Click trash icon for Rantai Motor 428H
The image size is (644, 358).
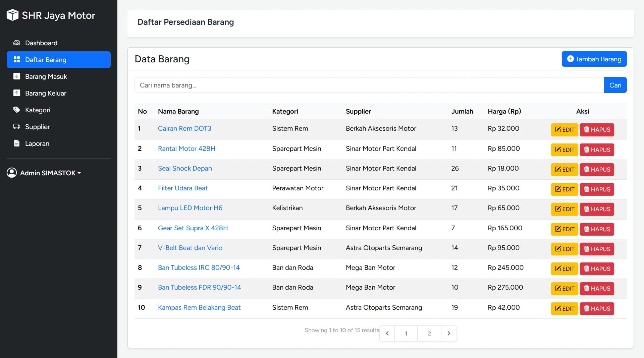coord(587,150)
